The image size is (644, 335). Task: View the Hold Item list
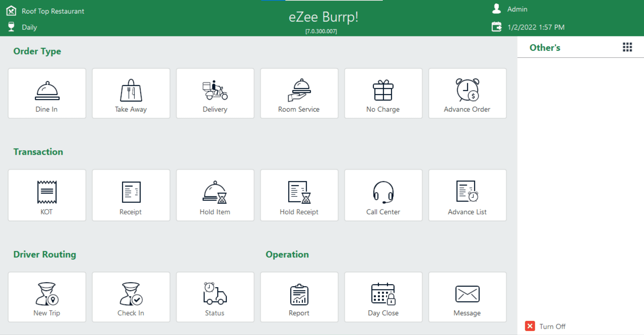pyautogui.click(x=215, y=195)
